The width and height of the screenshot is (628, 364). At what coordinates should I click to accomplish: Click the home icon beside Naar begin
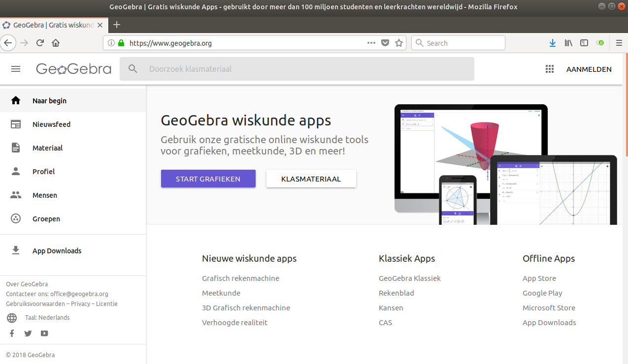pos(16,100)
